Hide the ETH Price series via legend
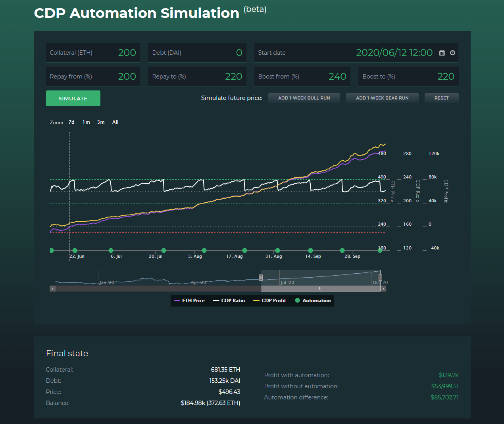 click(x=192, y=301)
